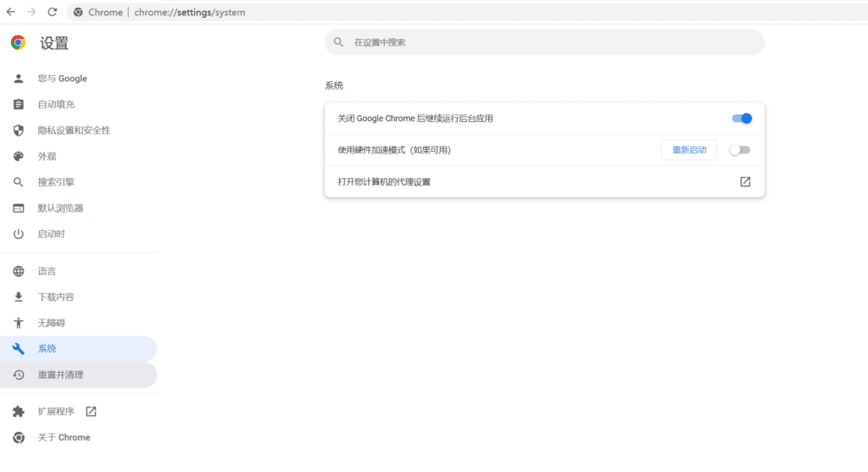Open proxy settings external link icon
This screenshot has height=472, width=868.
point(745,182)
